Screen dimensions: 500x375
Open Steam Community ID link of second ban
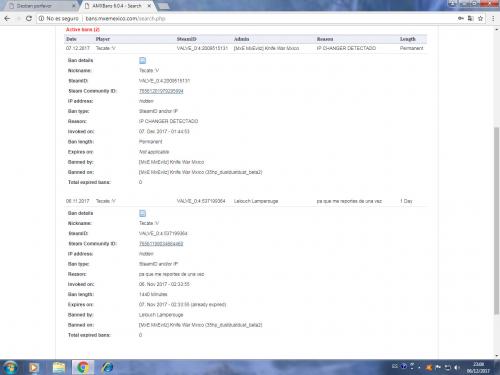[161, 244]
